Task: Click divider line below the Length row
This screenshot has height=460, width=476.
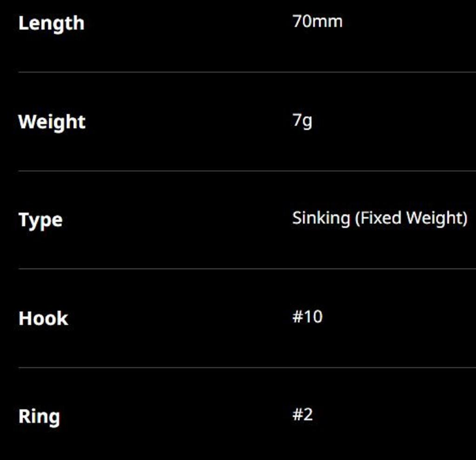Action: (246, 72)
